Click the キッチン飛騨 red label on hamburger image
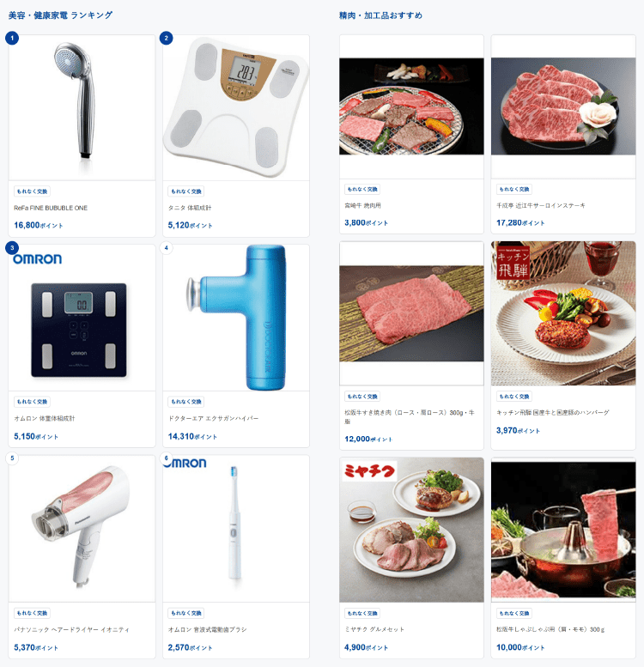The width and height of the screenshot is (644, 667). click(x=513, y=264)
